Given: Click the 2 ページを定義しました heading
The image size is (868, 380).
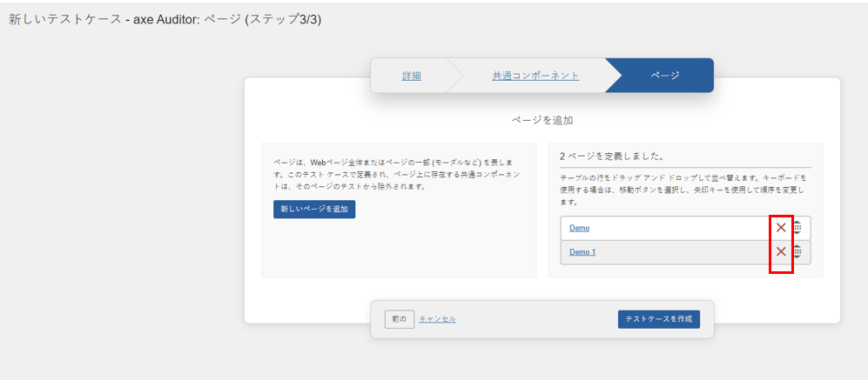Looking at the screenshot, I should point(612,157).
